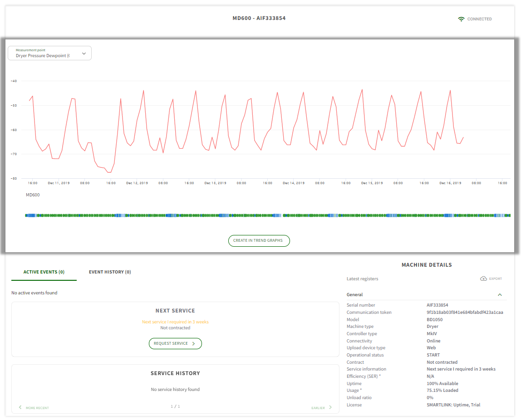Click the -80 y-axis label
This screenshot has width=521, height=420.
14,179
